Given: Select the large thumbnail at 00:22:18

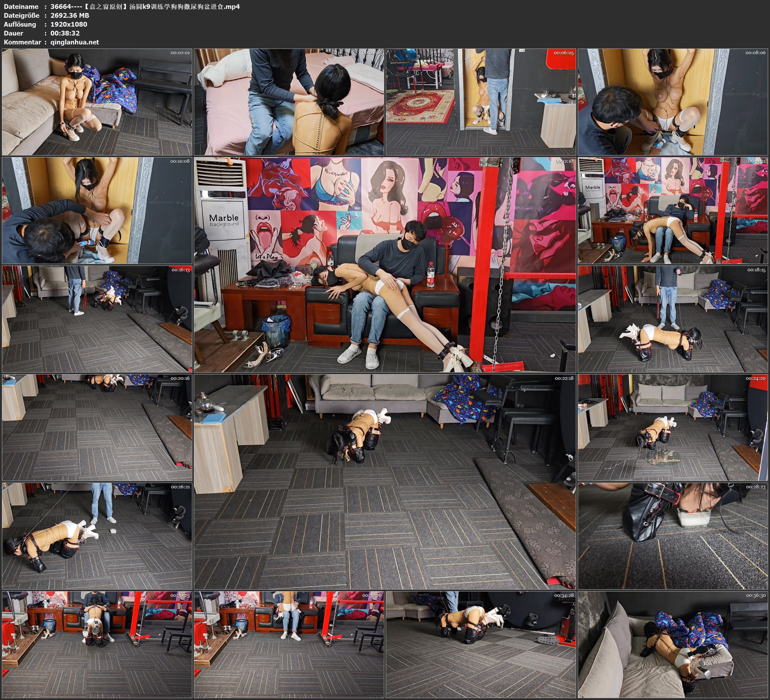Looking at the screenshot, I should click(385, 481).
